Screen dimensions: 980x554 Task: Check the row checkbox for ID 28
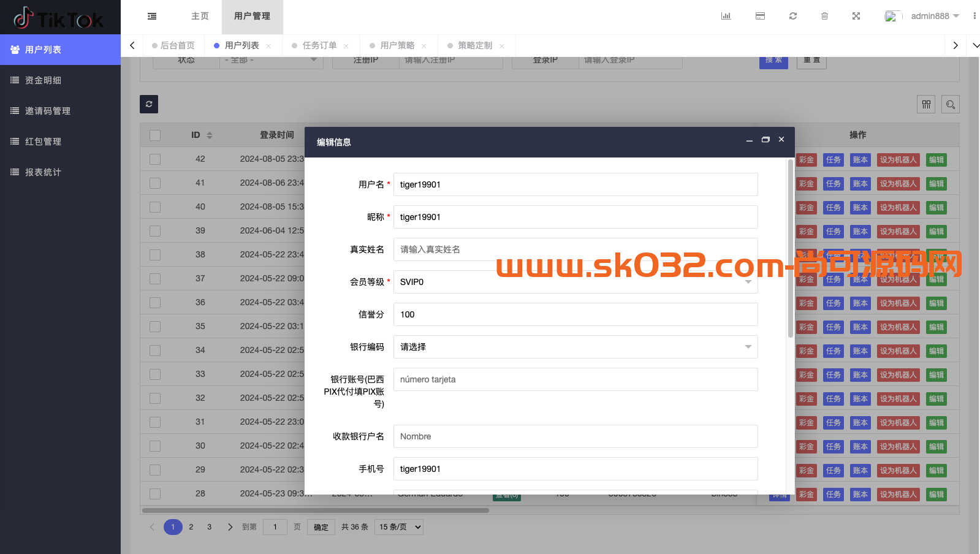pos(155,494)
